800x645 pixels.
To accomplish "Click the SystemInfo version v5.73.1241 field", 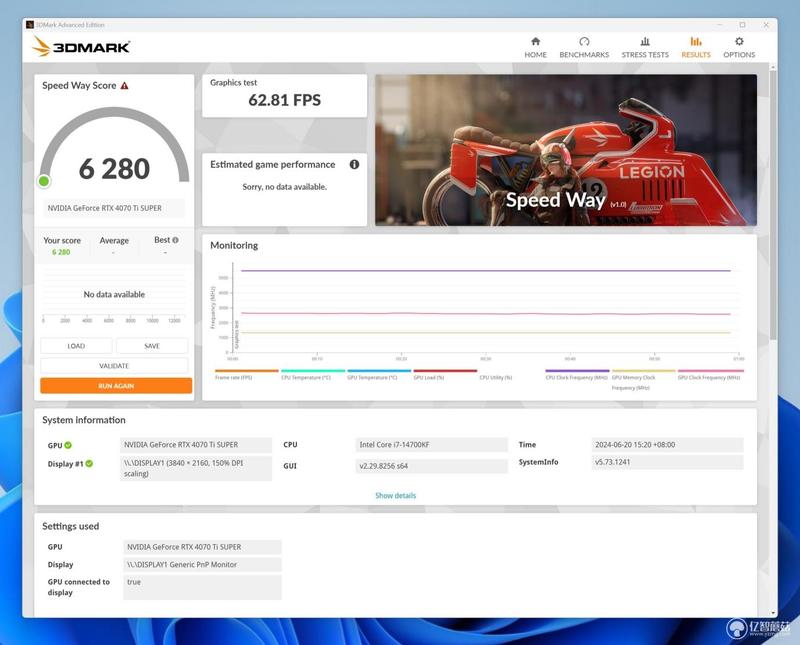I will coord(667,462).
